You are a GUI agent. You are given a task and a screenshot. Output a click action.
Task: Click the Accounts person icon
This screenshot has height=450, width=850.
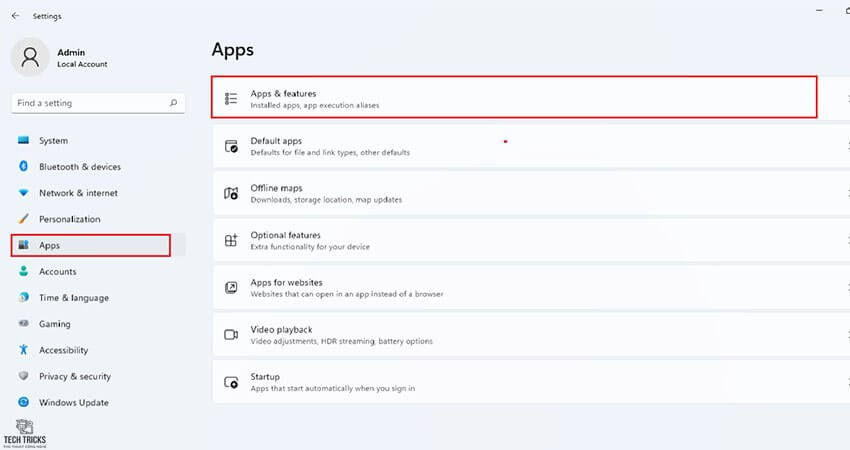click(23, 271)
